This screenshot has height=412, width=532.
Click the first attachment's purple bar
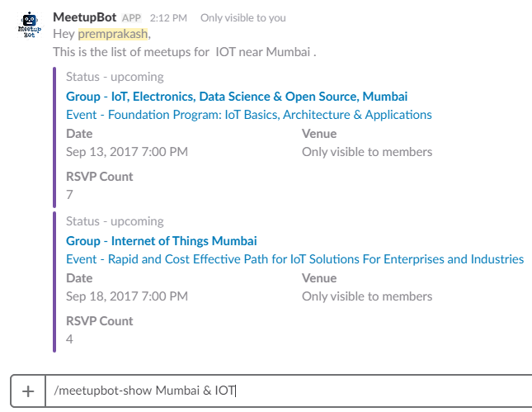[x=54, y=138]
